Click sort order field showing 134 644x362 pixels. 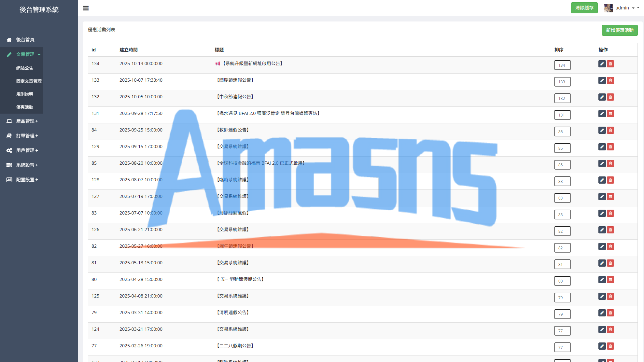coord(562,65)
